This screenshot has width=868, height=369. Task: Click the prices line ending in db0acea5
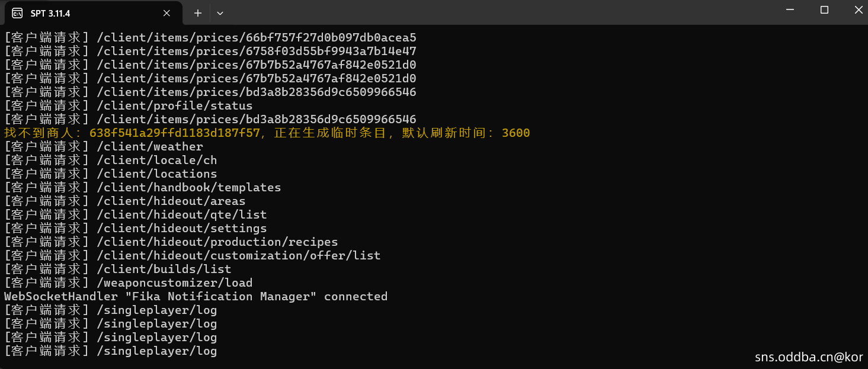[x=256, y=38]
